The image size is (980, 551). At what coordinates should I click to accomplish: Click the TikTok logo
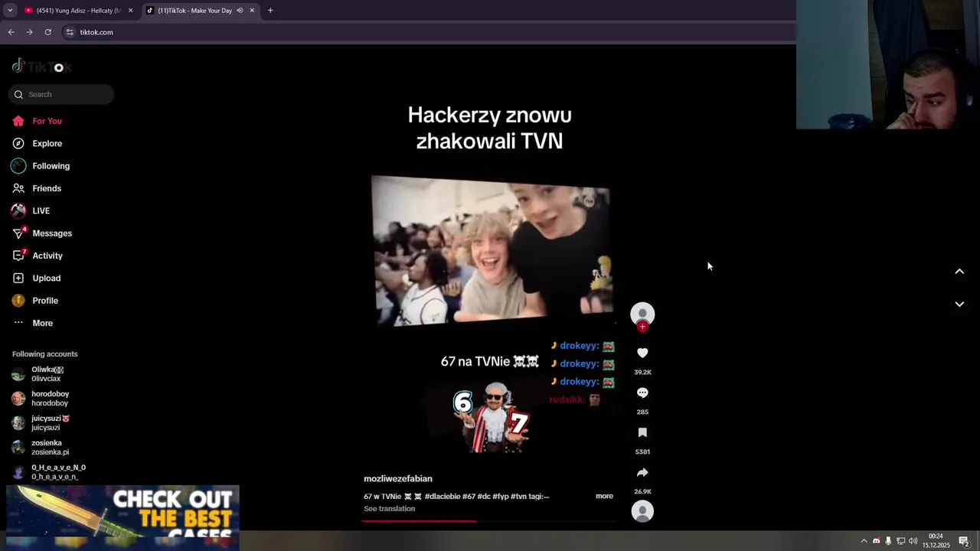pos(41,67)
